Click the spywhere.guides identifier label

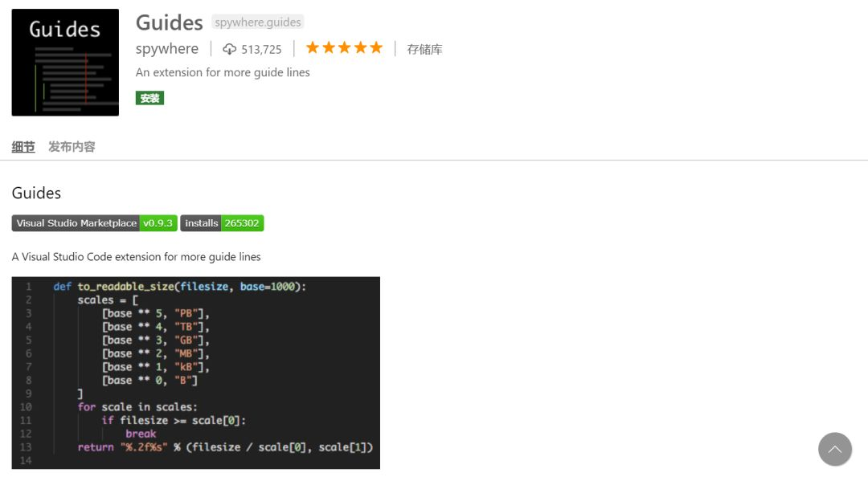click(x=258, y=22)
